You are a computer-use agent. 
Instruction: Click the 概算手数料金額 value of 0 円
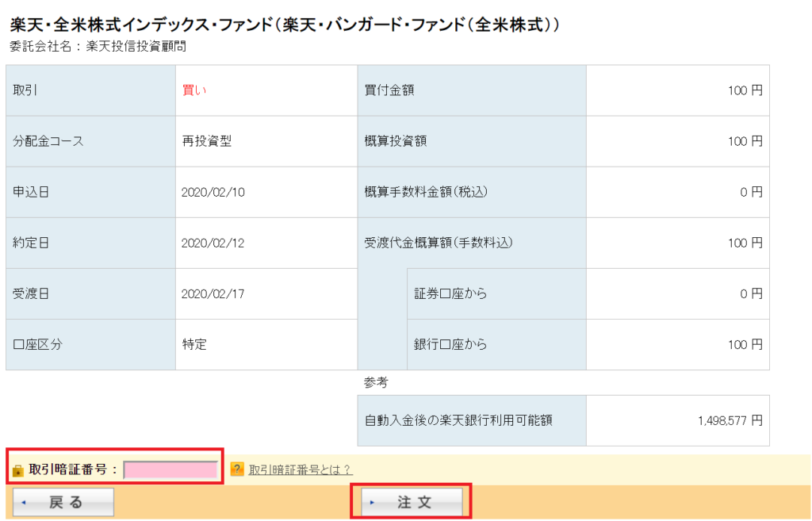point(752,192)
